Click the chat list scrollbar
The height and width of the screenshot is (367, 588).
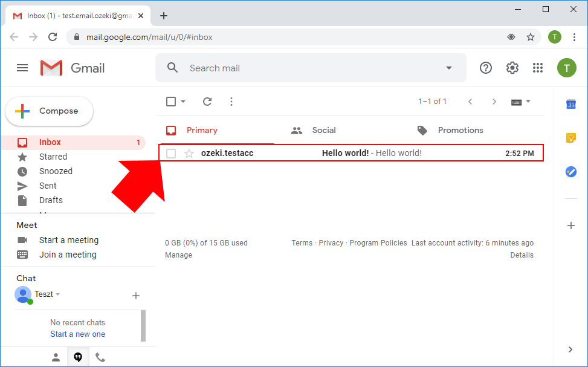click(143, 326)
